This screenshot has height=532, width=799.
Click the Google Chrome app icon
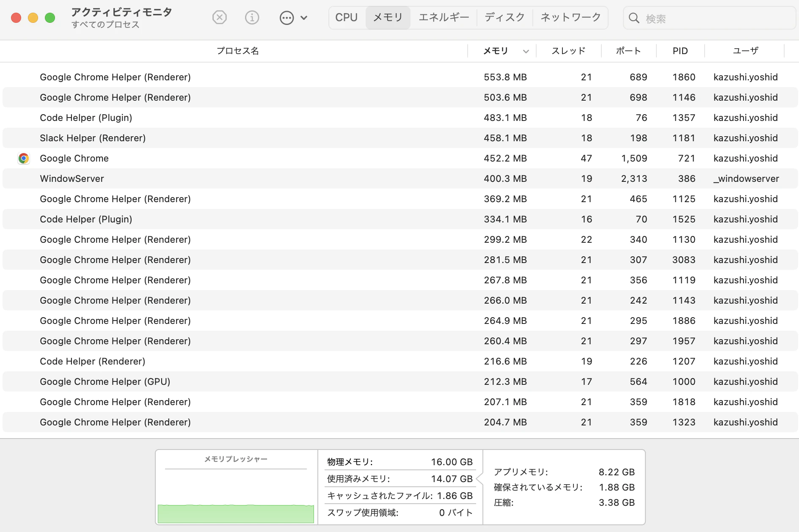24,158
